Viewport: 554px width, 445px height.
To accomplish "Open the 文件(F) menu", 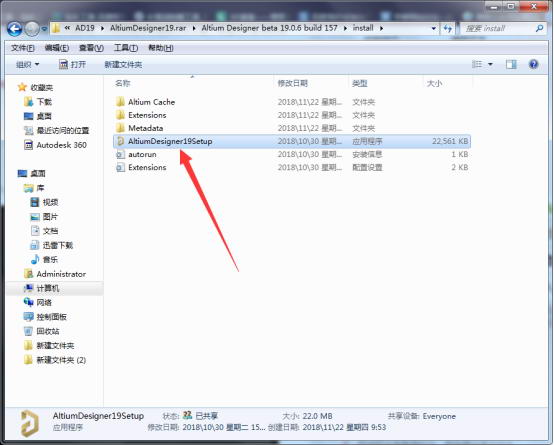I will coord(23,48).
